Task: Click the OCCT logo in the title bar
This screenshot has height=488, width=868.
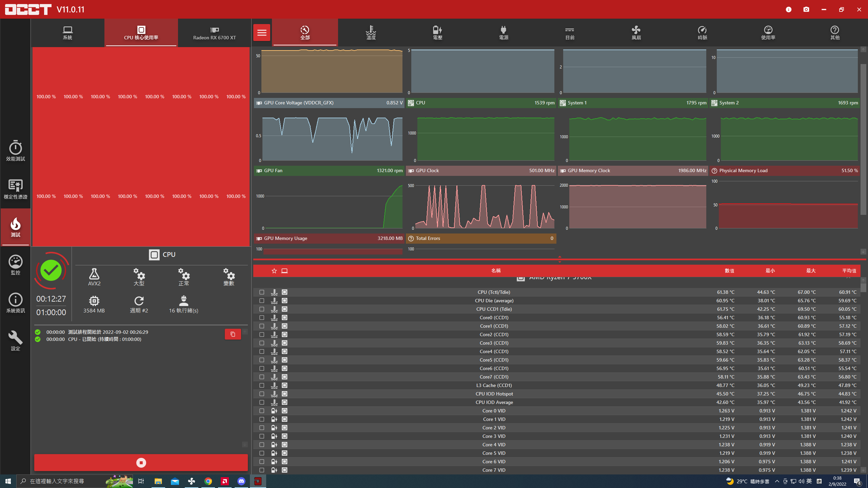Action: pyautogui.click(x=28, y=9)
